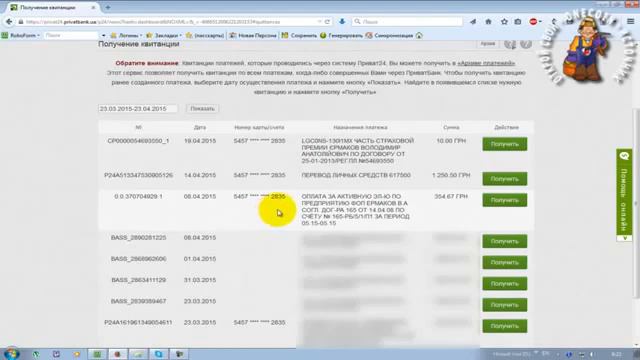Click Синхронизация in RoboForm toolbar

tap(389, 36)
